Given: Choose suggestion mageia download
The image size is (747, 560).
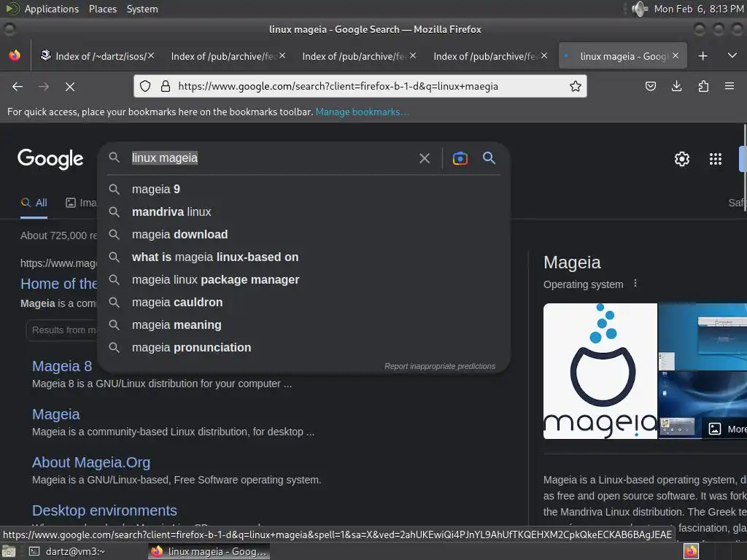Looking at the screenshot, I should (x=304, y=234).
